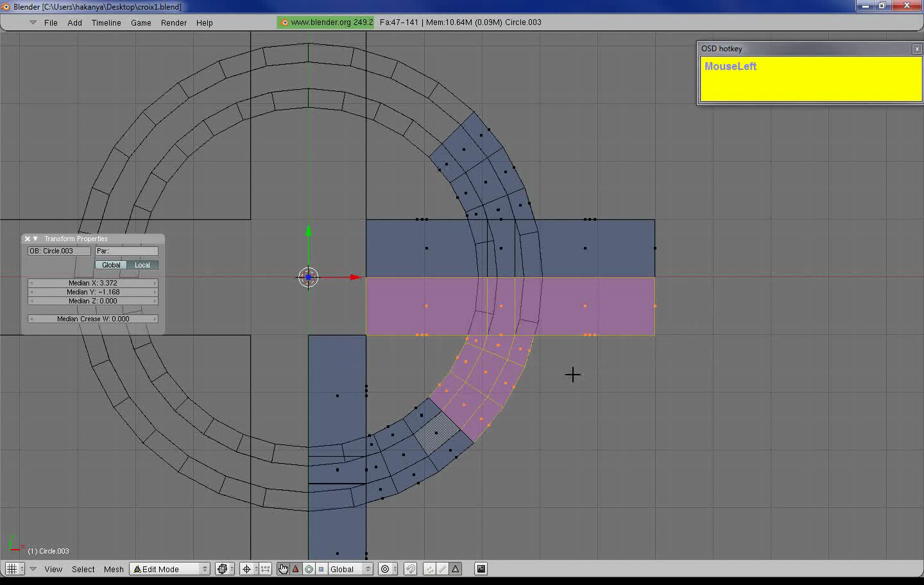Close the Transform Properties panel
Image resolution: width=924 pixels, height=585 pixels.
(x=27, y=239)
